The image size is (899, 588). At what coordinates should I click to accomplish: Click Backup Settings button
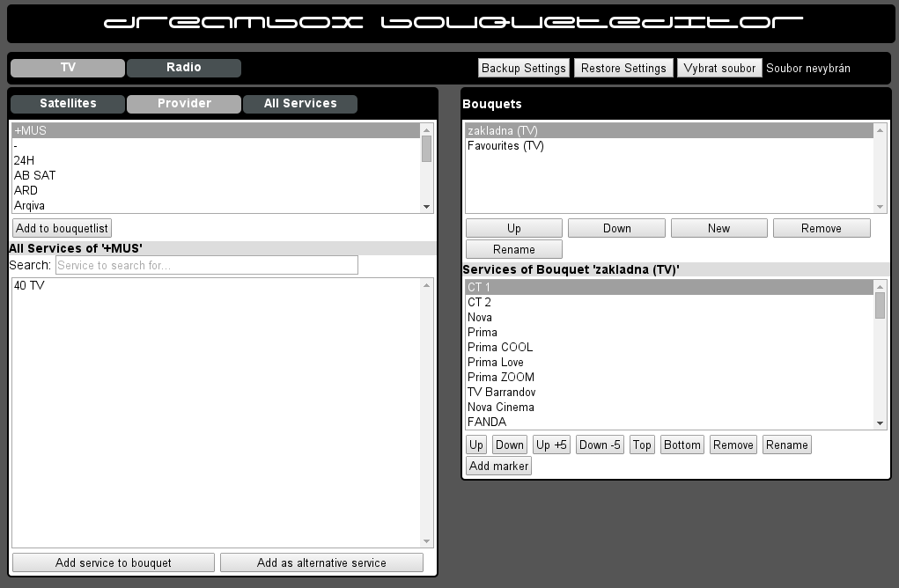point(523,68)
